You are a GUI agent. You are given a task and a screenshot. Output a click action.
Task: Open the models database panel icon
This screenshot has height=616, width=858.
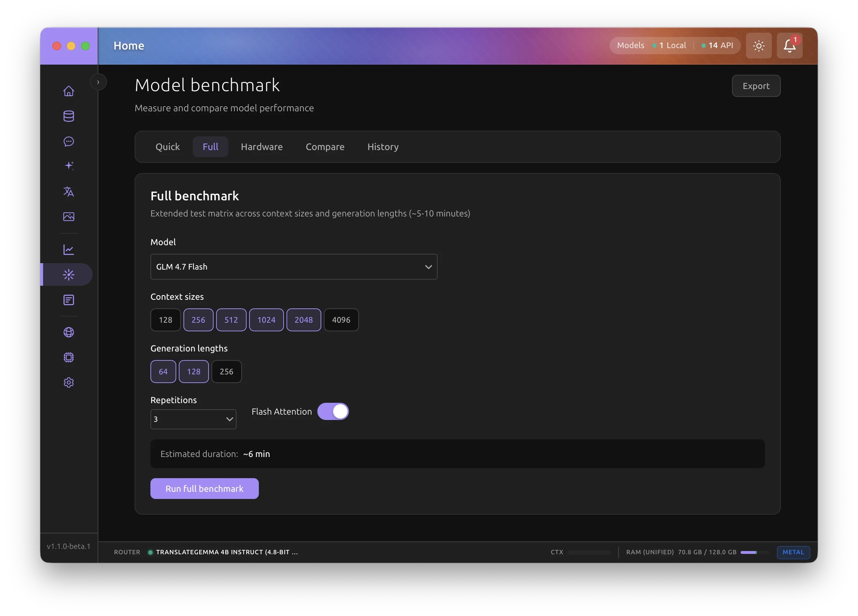pyautogui.click(x=69, y=116)
